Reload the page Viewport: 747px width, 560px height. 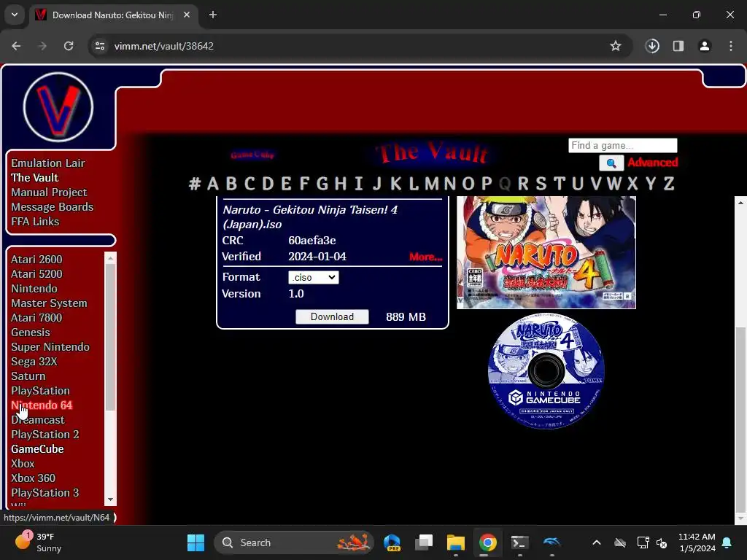click(x=69, y=46)
